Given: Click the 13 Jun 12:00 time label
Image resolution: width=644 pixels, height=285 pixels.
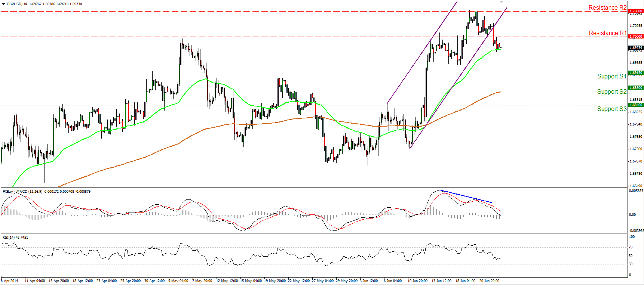Looking at the screenshot, I should (x=442, y=281).
